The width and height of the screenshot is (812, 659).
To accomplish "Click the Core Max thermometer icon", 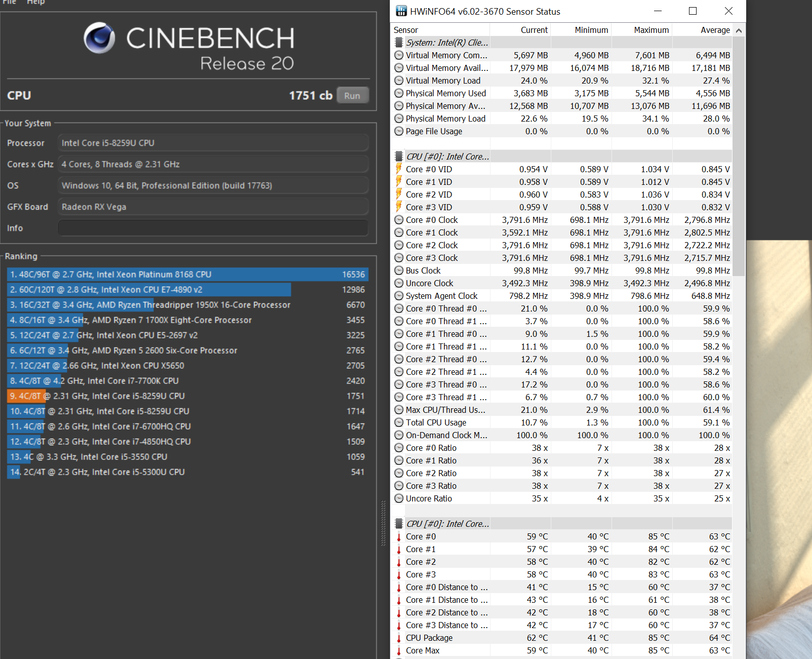I will coord(399,650).
